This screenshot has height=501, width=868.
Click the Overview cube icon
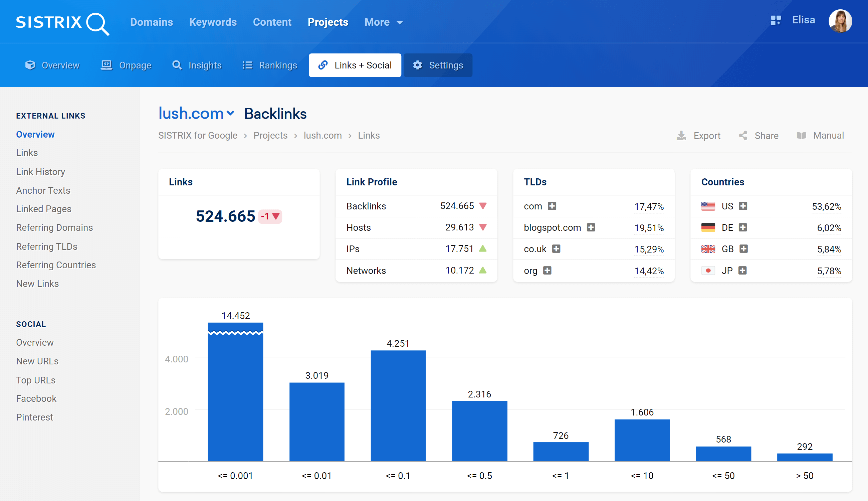30,65
